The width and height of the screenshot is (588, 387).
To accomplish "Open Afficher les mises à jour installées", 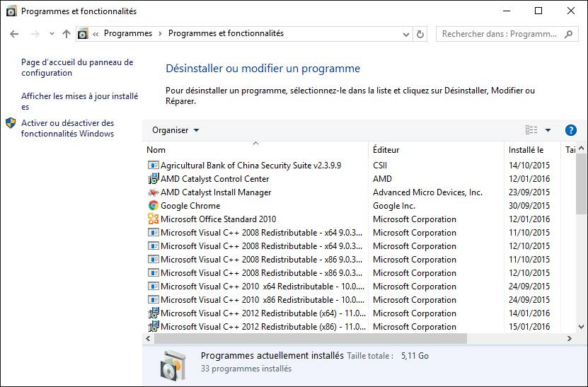I will click(x=79, y=101).
